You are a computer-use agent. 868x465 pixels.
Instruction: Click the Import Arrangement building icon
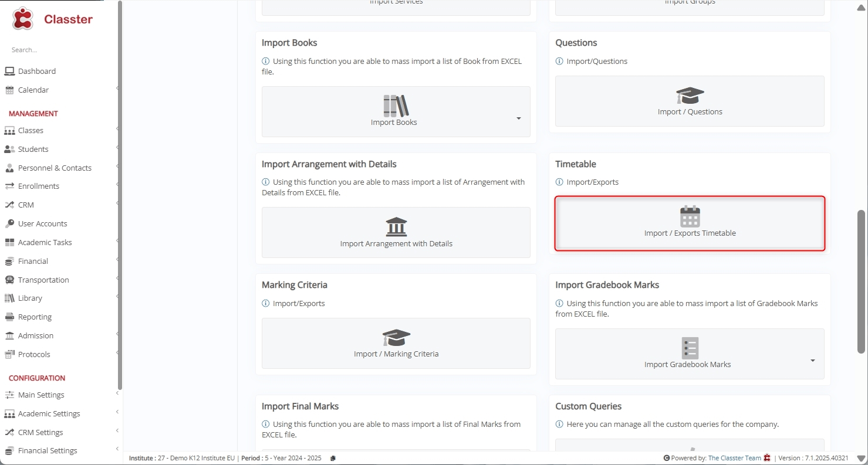tap(396, 227)
